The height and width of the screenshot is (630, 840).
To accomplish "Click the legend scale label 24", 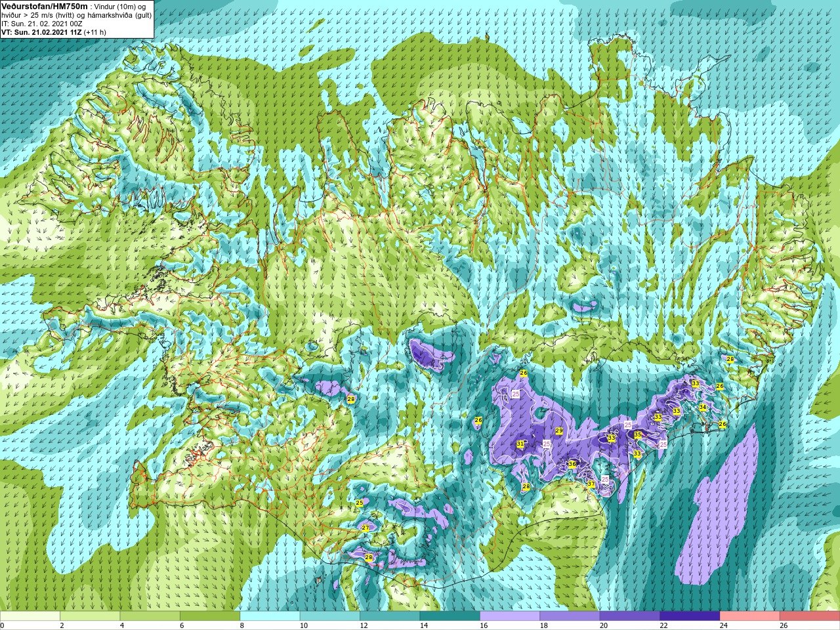I will tap(723, 625).
